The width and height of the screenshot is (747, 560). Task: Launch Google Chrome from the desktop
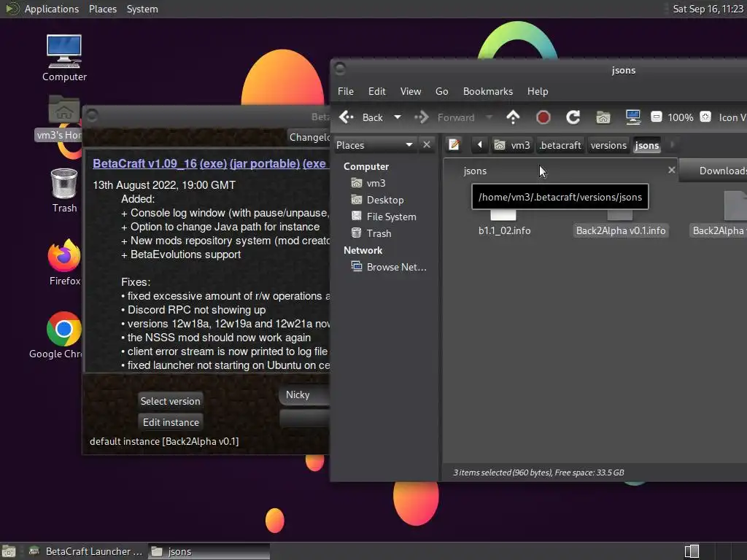point(57,335)
